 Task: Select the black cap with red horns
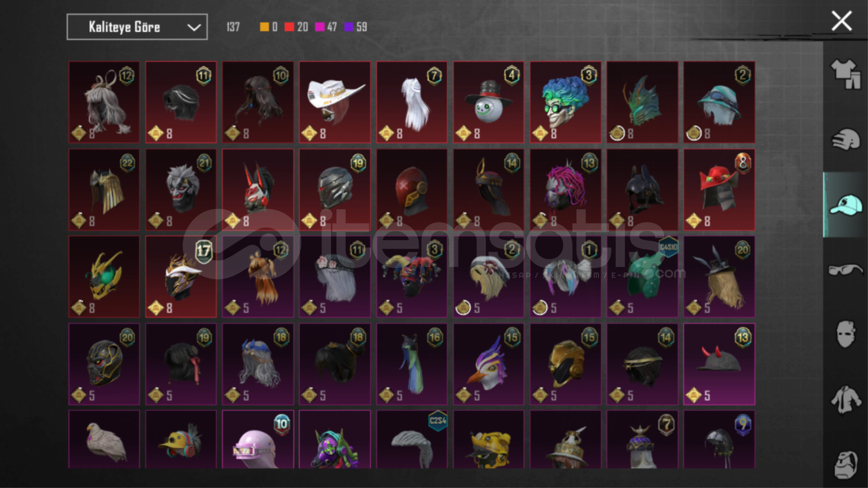click(719, 364)
